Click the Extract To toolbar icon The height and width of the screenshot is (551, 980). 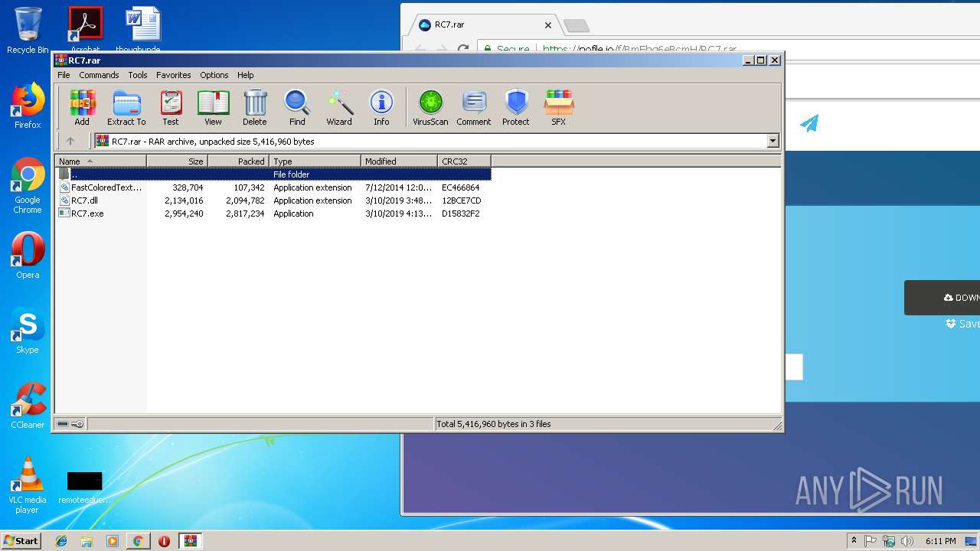point(126,107)
